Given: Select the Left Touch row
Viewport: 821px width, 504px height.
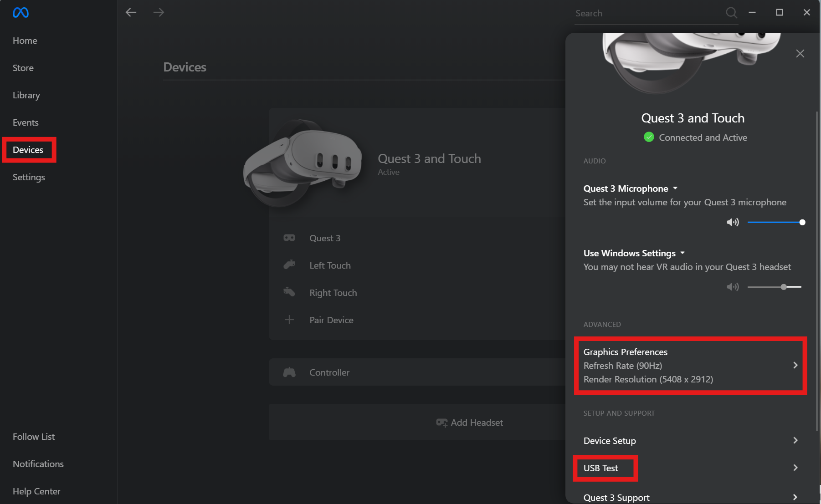Looking at the screenshot, I should click(x=417, y=265).
